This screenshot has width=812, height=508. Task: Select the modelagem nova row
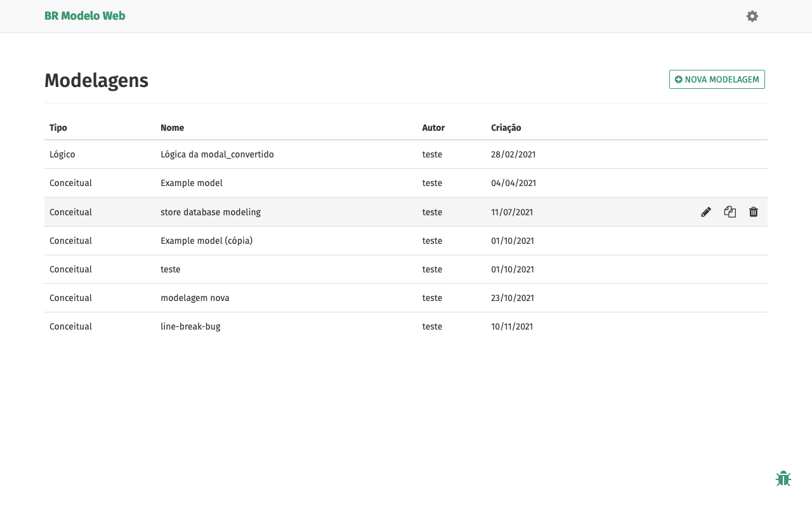click(x=195, y=298)
